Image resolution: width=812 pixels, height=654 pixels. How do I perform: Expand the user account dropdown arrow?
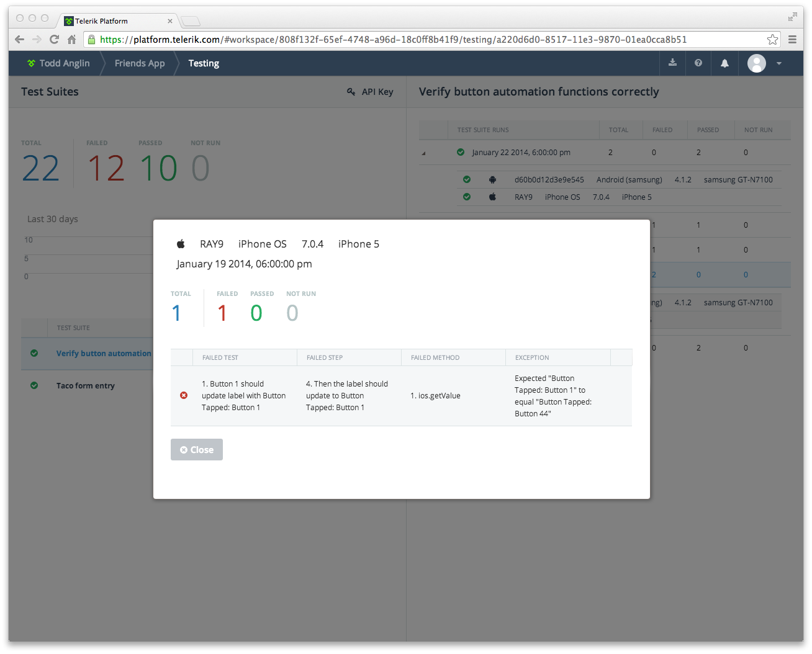779,63
